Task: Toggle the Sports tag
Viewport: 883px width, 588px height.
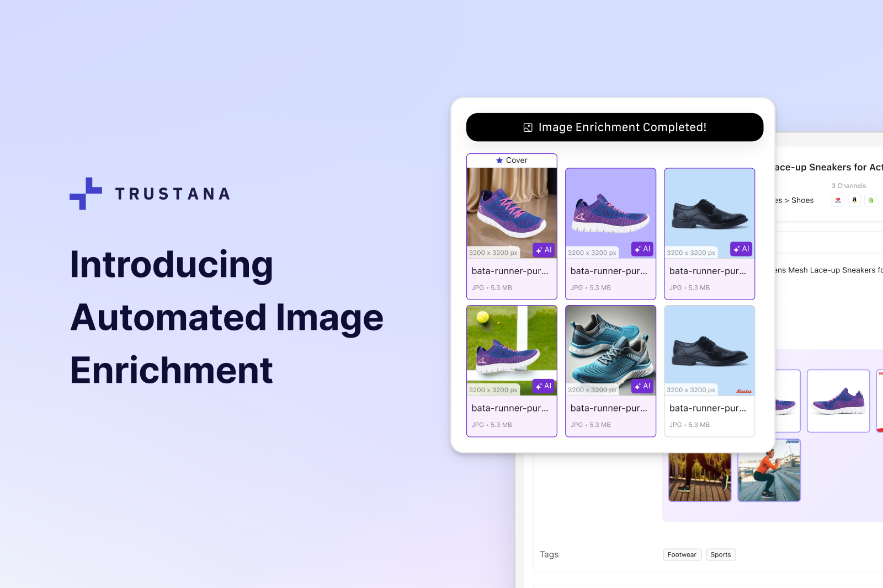Action: [x=721, y=554]
